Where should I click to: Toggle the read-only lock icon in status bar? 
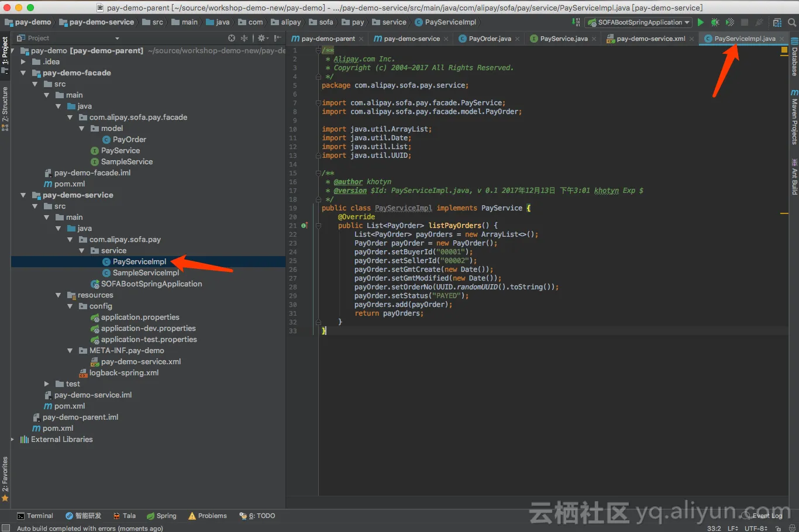click(779, 528)
